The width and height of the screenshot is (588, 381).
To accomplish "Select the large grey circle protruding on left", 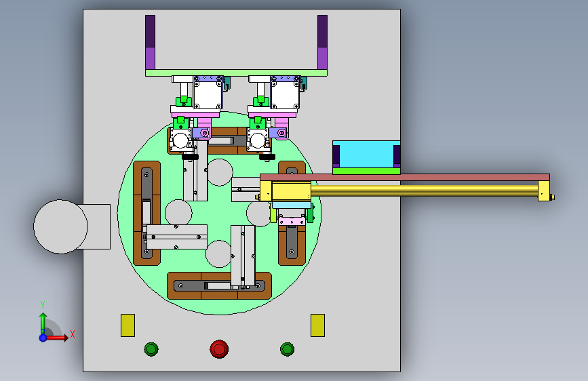I will click(x=61, y=226).
